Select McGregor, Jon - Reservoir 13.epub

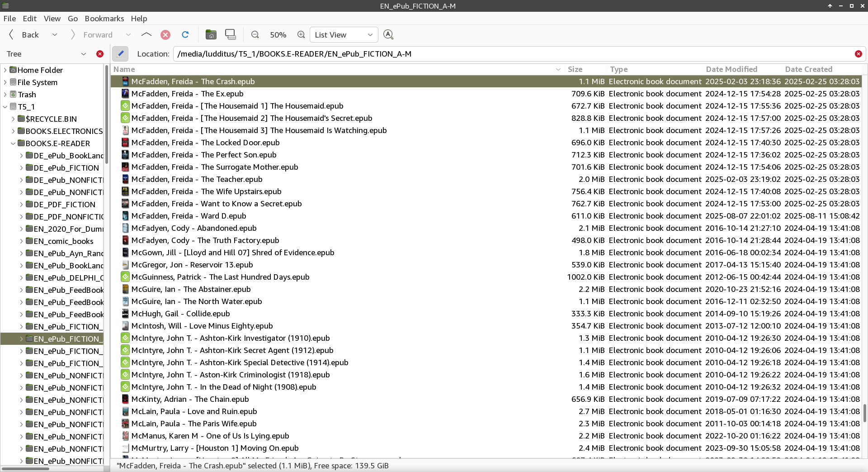(x=192, y=265)
